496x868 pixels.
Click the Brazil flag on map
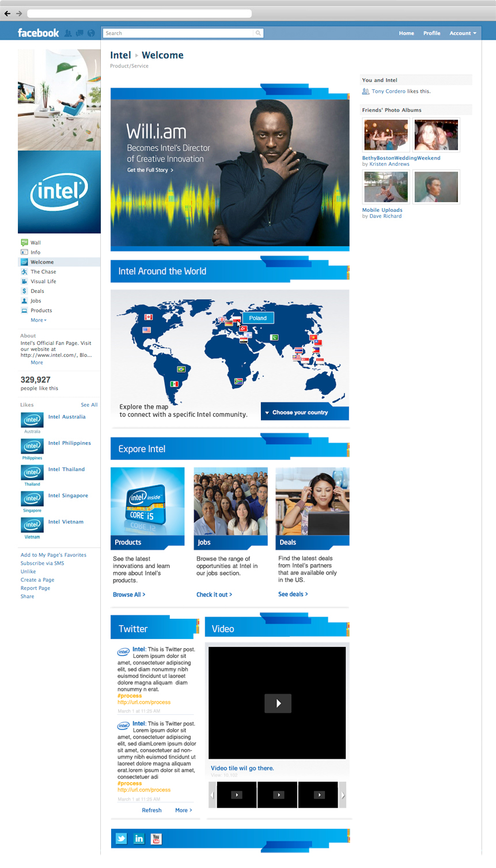click(x=181, y=369)
